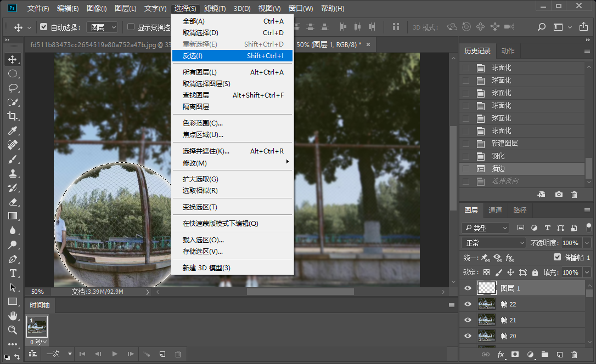Image resolution: width=596 pixels, height=364 pixels.
Task: Select the Pen tool
Action: pos(13,259)
